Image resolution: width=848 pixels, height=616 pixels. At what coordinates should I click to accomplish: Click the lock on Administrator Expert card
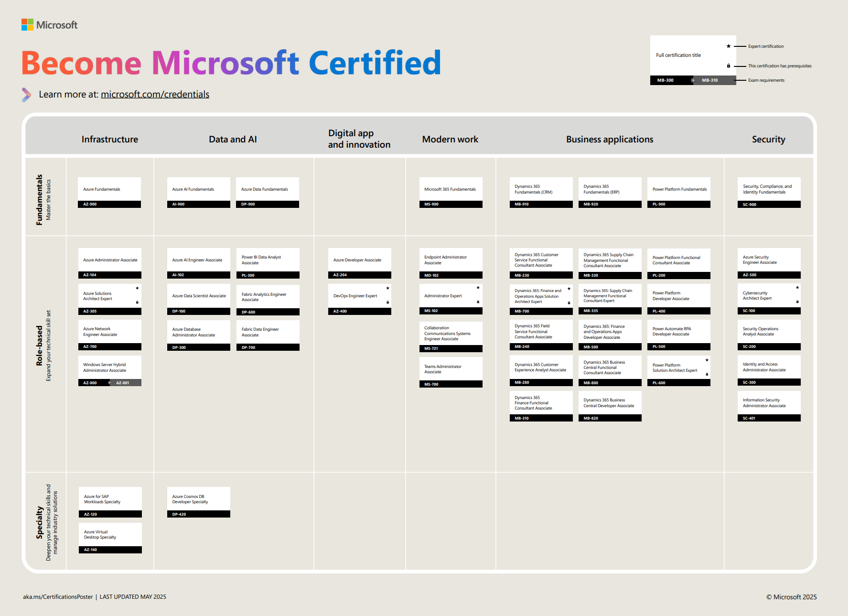pos(478,302)
